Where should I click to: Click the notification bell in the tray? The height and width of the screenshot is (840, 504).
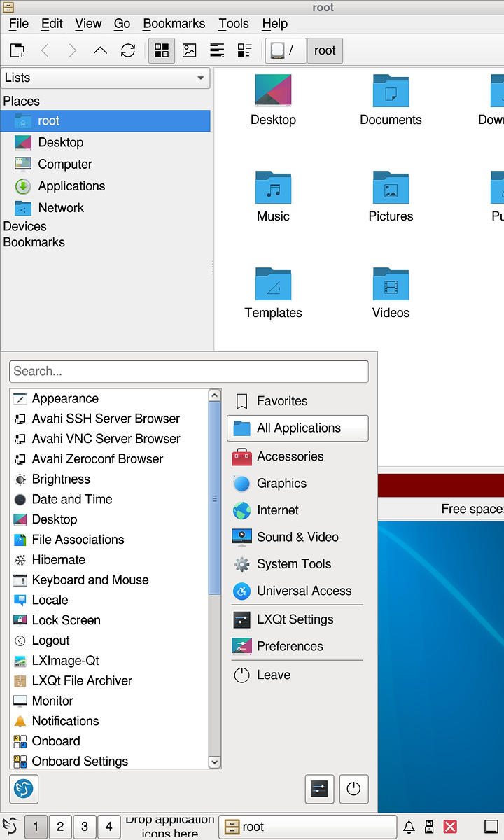point(409,827)
